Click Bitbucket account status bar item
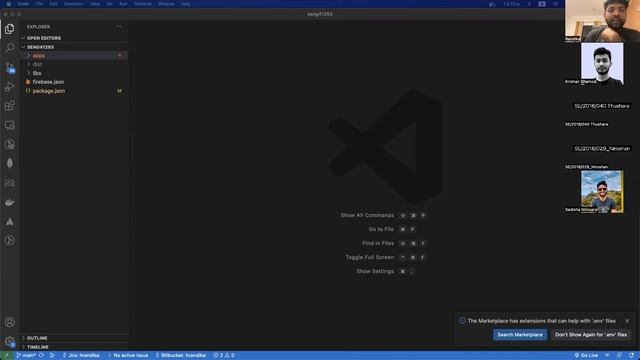This screenshot has height=360, width=640. tap(181, 356)
